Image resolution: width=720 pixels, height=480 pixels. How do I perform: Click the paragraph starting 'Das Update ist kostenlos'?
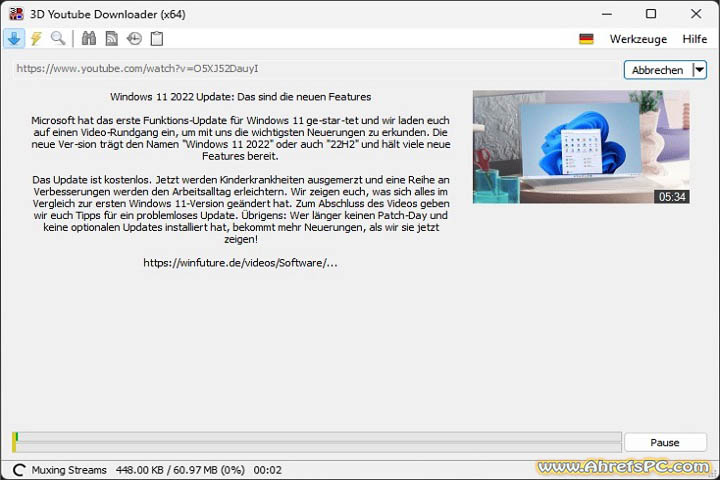(x=241, y=209)
